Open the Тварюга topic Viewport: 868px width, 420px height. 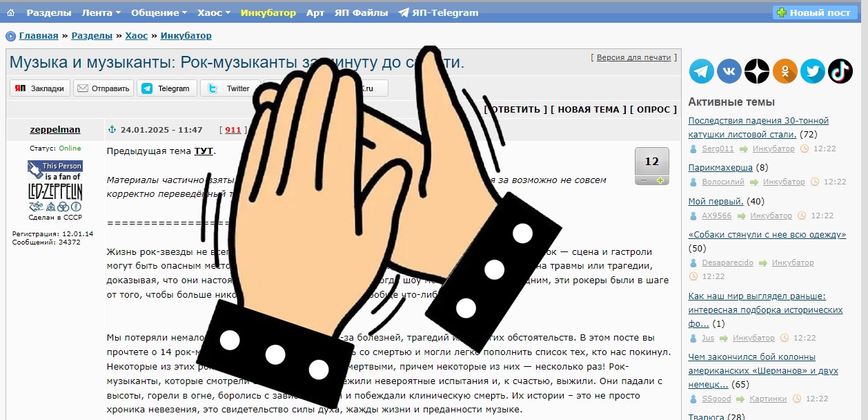click(x=707, y=417)
